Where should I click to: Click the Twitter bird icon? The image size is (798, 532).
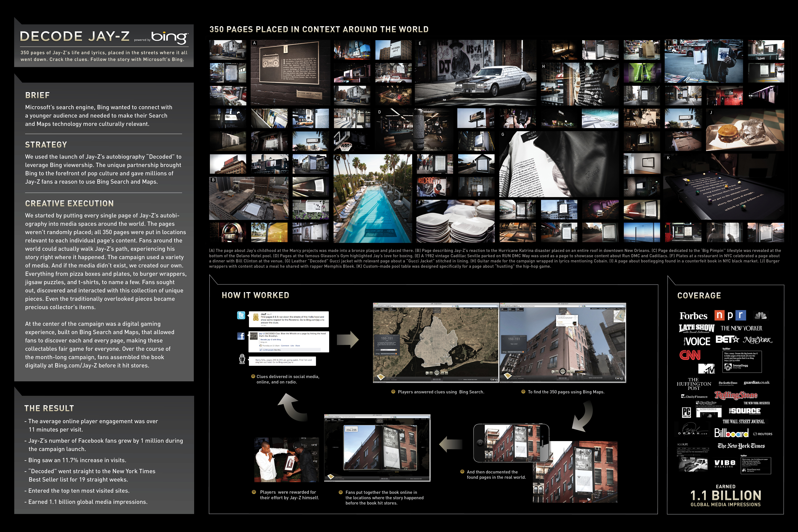pos(241,315)
